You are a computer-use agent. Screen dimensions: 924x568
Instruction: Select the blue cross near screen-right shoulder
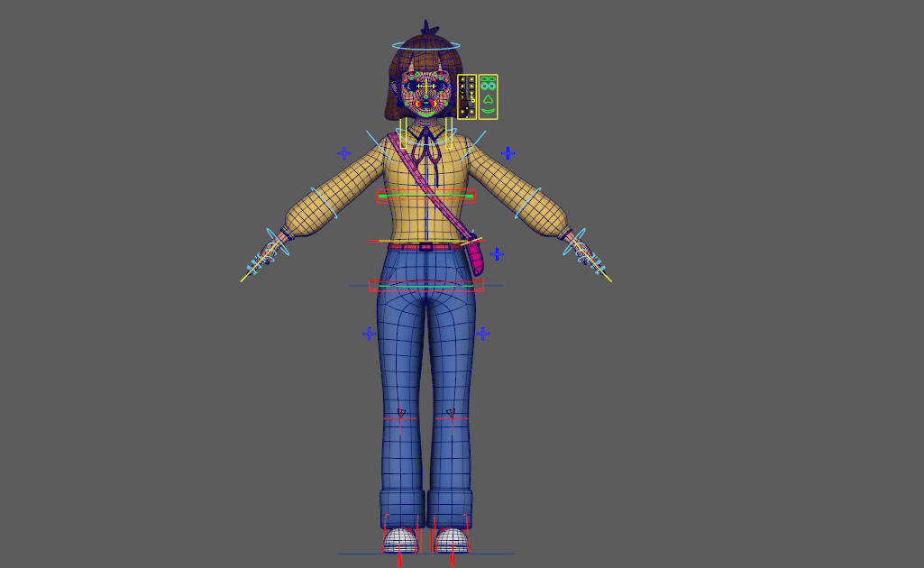coord(508,153)
